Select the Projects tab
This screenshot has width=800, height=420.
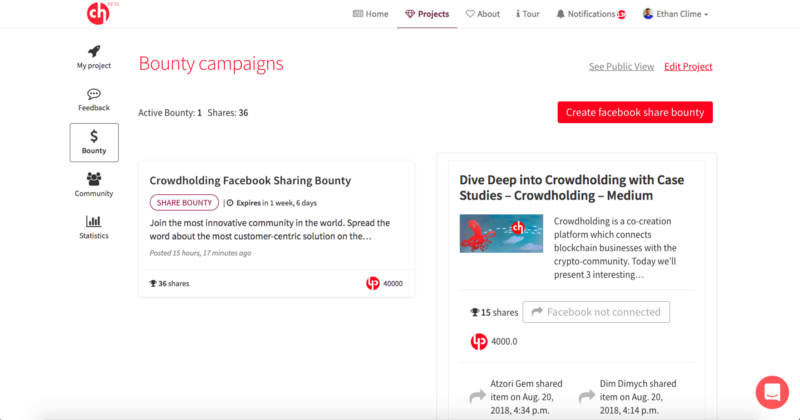point(427,14)
